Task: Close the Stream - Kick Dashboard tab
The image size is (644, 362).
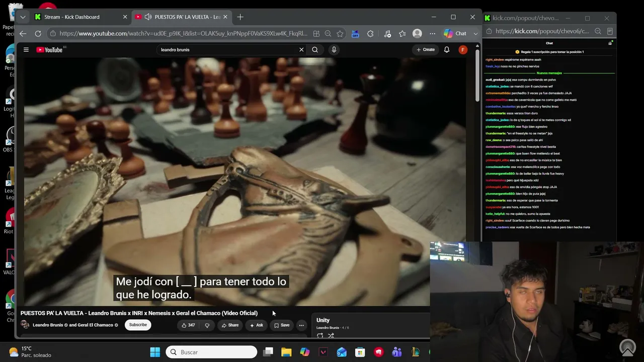Action: click(125, 17)
